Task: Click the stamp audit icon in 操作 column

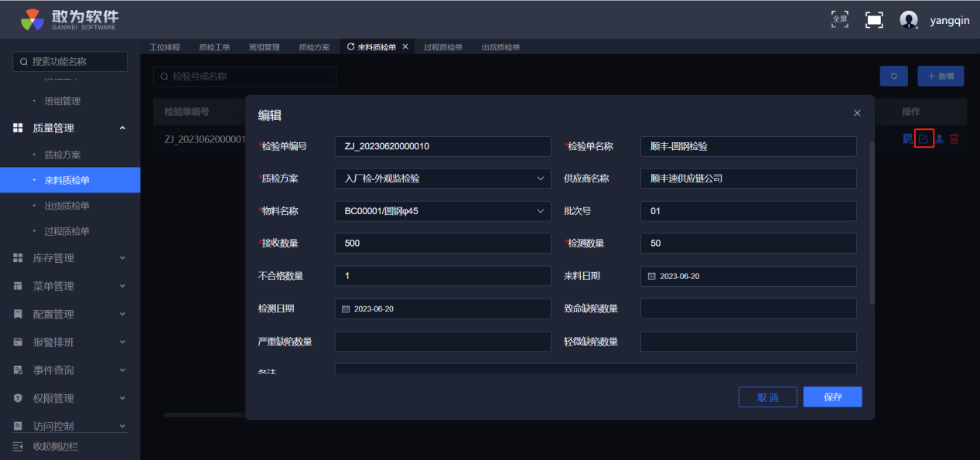Action: pyautogui.click(x=940, y=139)
